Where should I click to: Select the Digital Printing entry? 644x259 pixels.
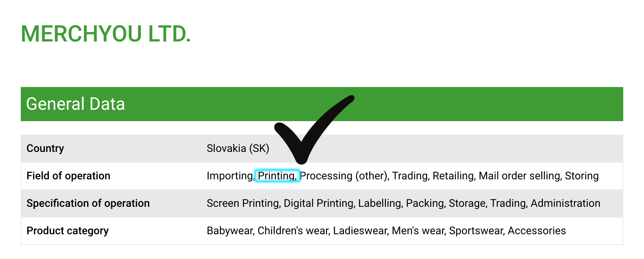(319, 203)
